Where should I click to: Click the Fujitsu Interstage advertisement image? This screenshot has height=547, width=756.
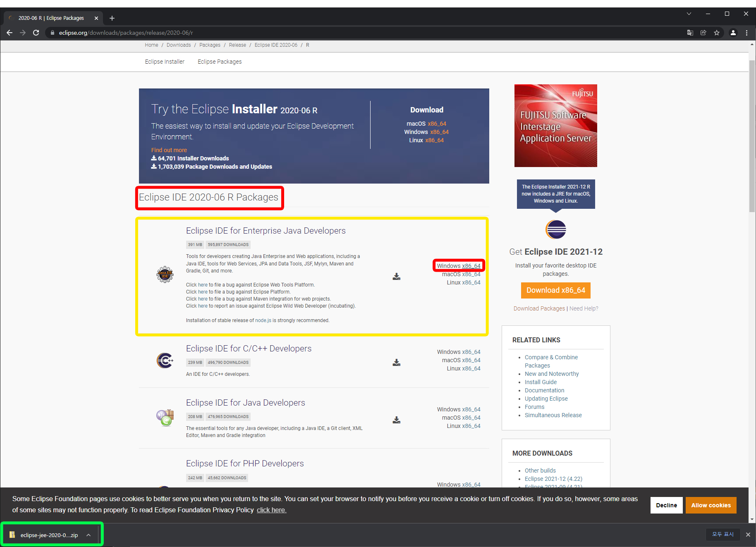(x=555, y=126)
